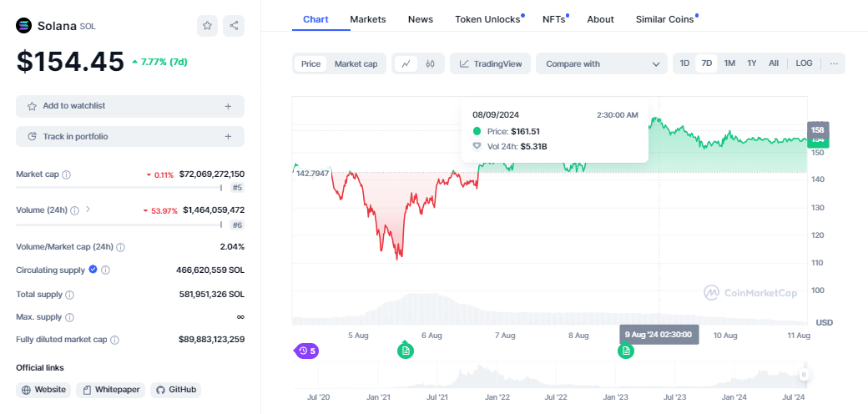Show Total supply info icon

pyautogui.click(x=70, y=295)
